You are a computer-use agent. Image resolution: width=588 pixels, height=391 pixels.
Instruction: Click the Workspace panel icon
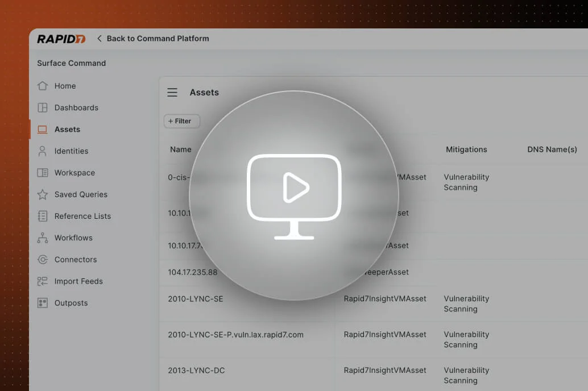click(42, 173)
